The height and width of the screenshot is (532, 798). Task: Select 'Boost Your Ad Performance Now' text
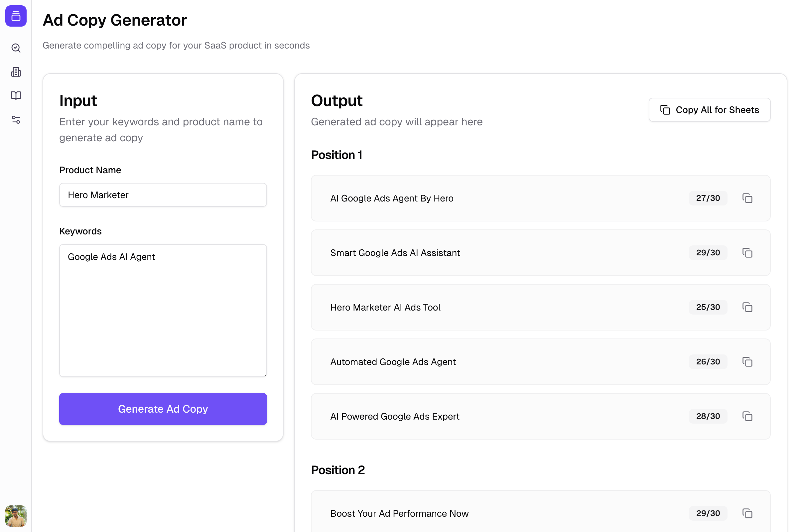tap(399, 513)
